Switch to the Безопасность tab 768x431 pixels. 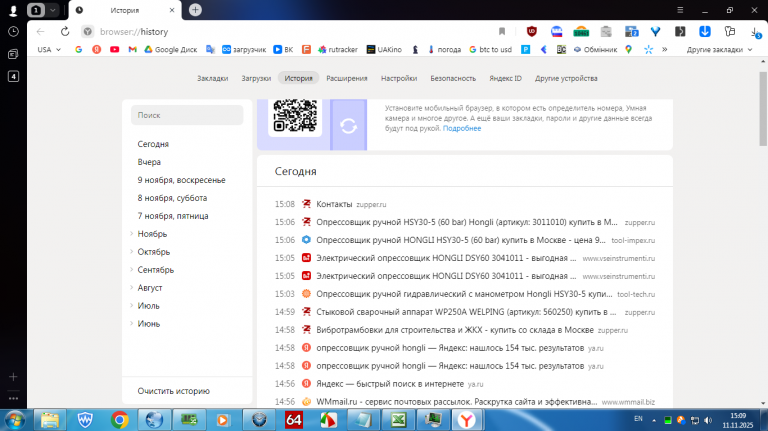click(x=453, y=78)
